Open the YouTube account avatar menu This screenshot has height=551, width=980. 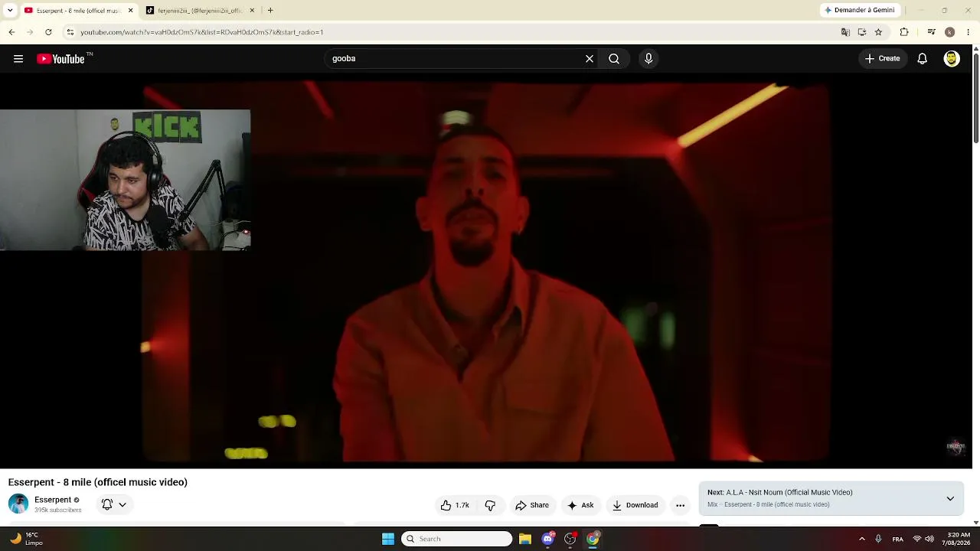(x=952, y=59)
